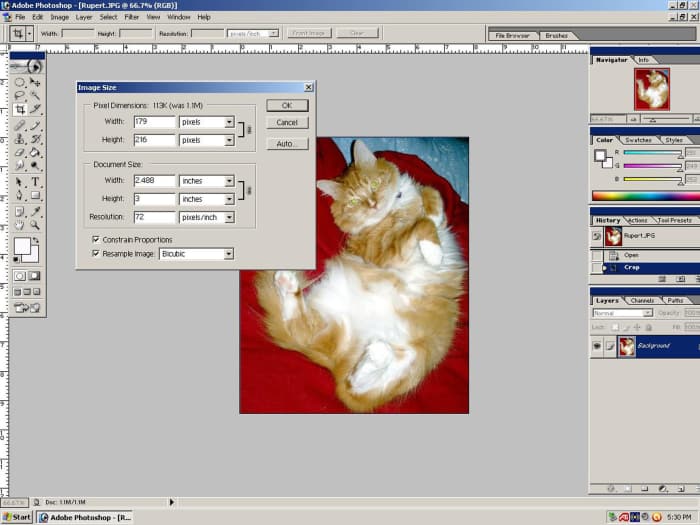Select the Magic Wand tool

[x=35, y=96]
